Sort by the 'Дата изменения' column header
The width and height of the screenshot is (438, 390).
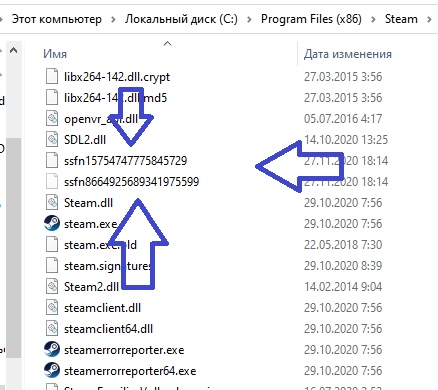click(x=348, y=54)
